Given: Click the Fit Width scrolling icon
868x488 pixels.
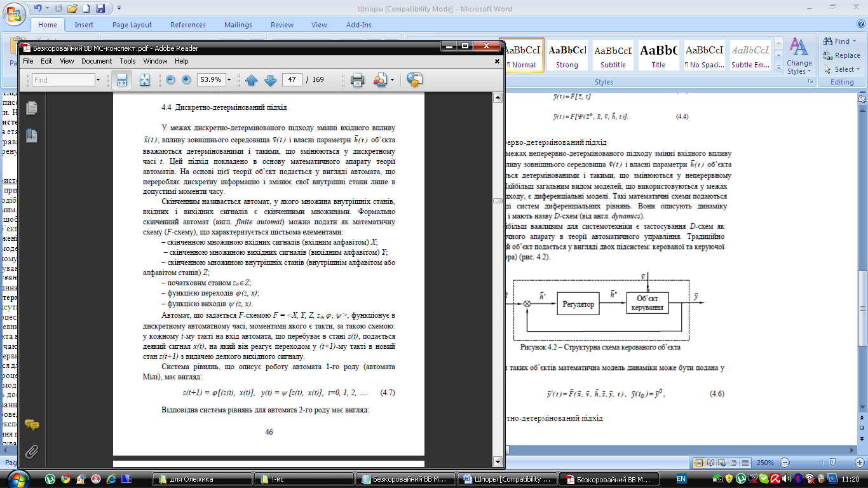Looking at the screenshot, I should [121, 80].
